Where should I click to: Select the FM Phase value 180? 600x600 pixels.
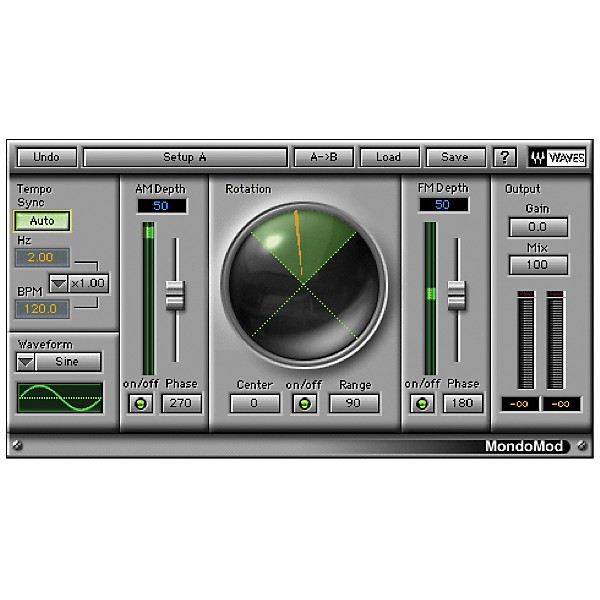click(463, 403)
